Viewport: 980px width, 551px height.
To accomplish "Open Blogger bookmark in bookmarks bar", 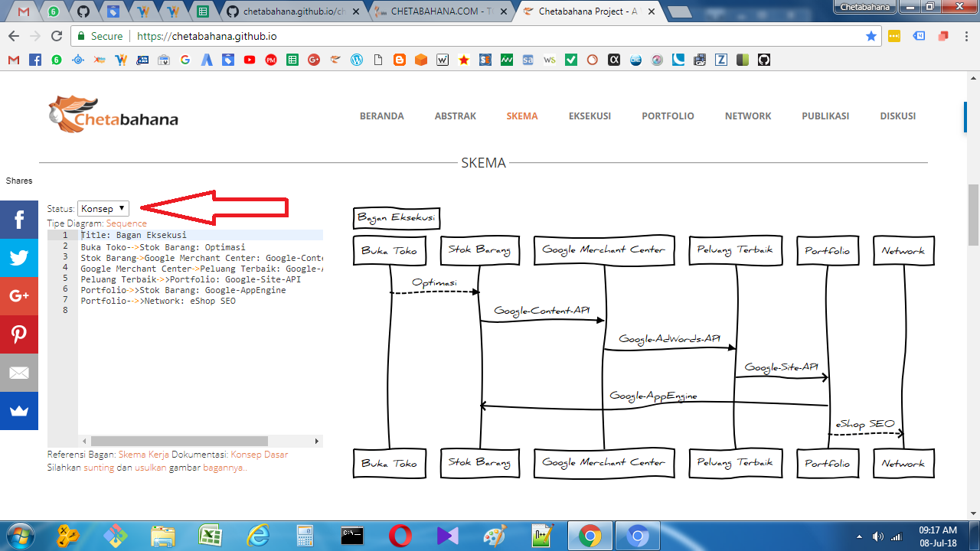I will point(400,60).
